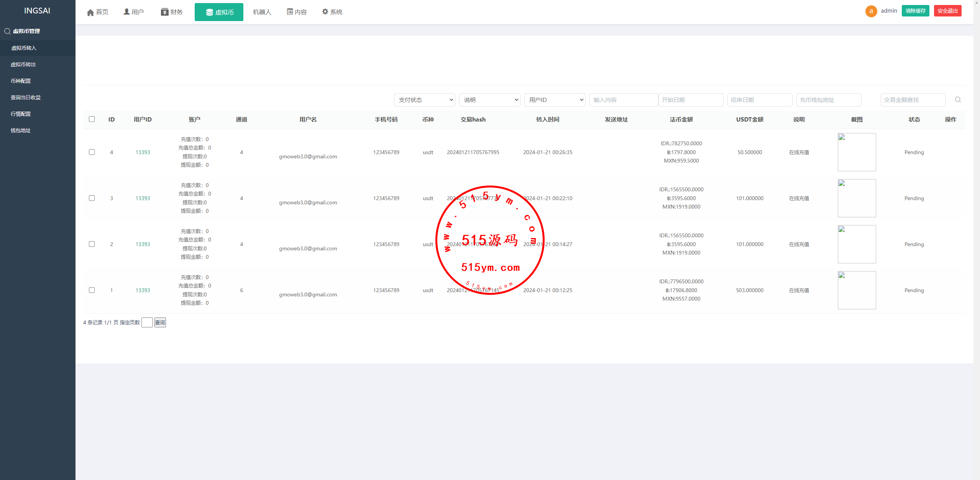Toggle the select-all checkbox in table header
This screenshot has height=480, width=980.
pyautogui.click(x=92, y=119)
